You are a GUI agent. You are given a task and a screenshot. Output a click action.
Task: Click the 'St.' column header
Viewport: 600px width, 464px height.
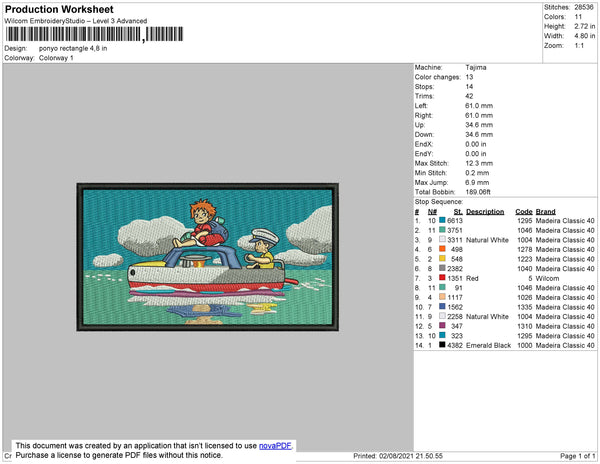pyautogui.click(x=458, y=212)
